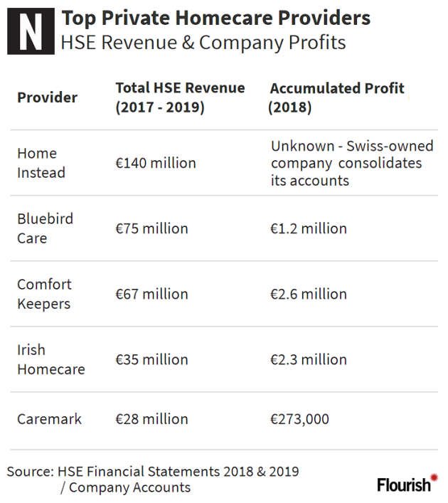448x503 pixels.
Task: Click the Flourish logo
Action: pyautogui.click(x=407, y=484)
